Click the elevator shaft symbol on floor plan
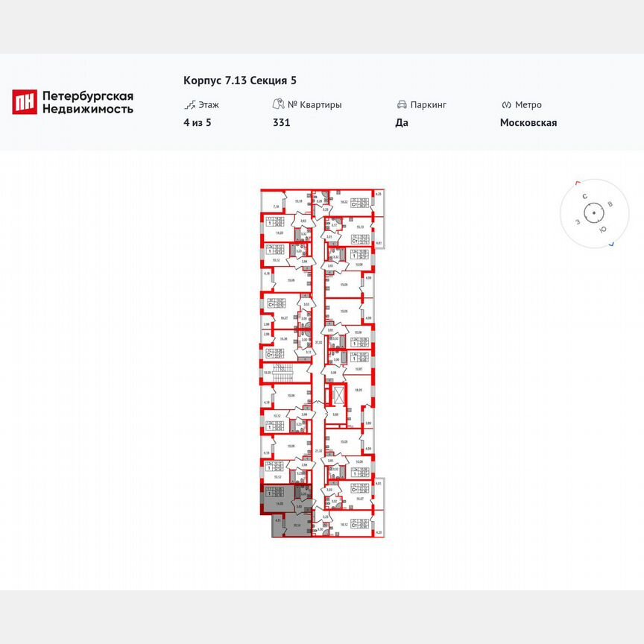The image size is (644, 644). pyautogui.click(x=339, y=395)
